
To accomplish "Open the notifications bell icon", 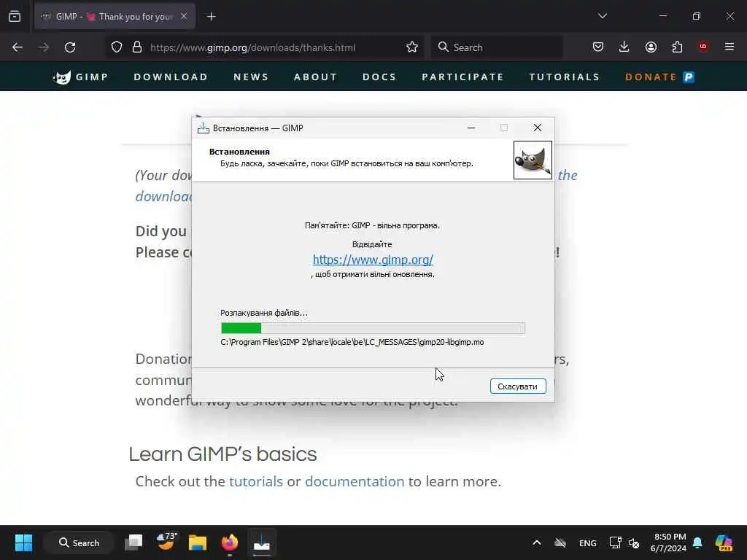I will (697, 542).
